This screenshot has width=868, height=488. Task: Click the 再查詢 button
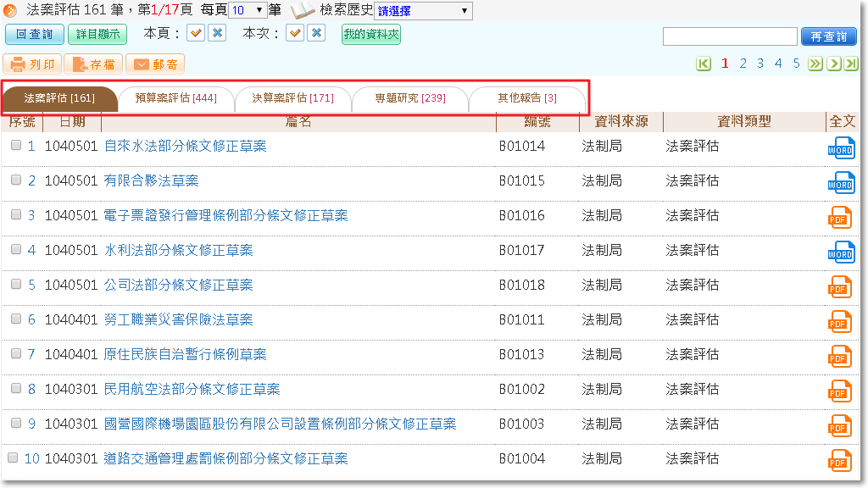point(828,36)
